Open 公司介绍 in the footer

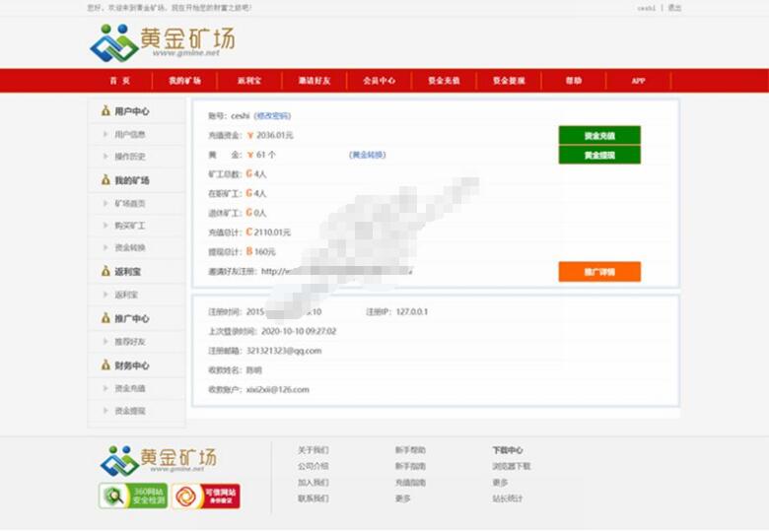(314, 466)
